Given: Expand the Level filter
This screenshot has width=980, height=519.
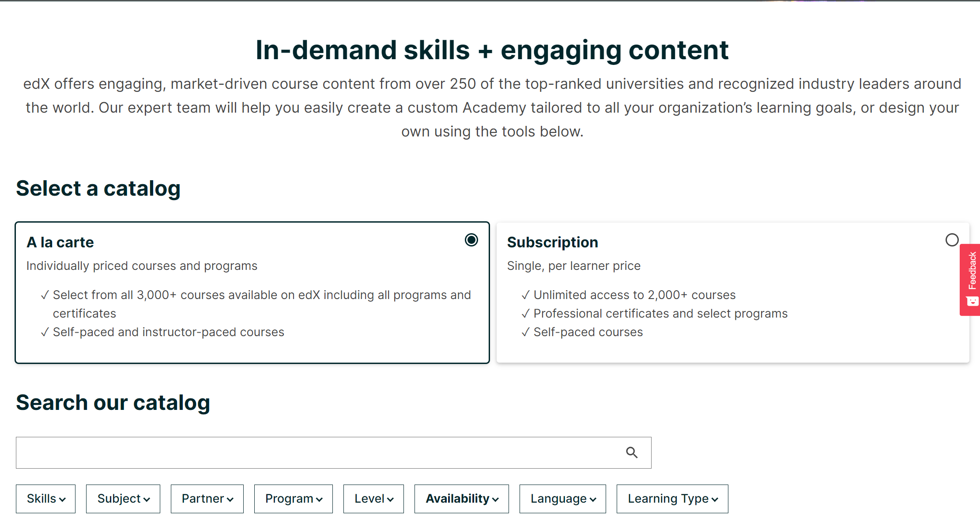Looking at the screenshot, I should point(373,498).
